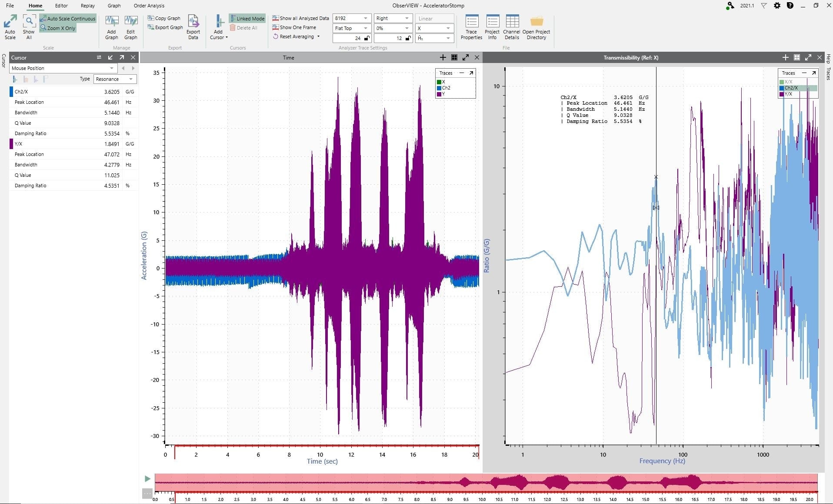
Task: Toggle Zoom X Only
Action: pyautogui.click(x=58, y=28)
